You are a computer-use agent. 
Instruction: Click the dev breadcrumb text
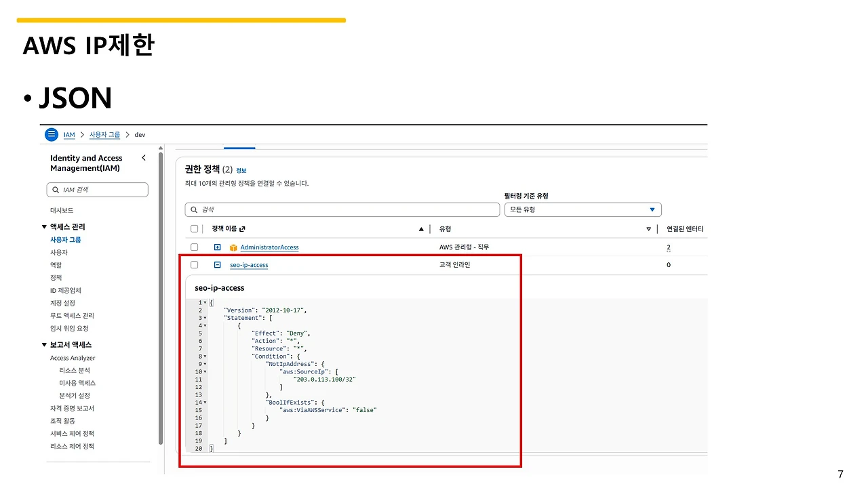[140, 135]
